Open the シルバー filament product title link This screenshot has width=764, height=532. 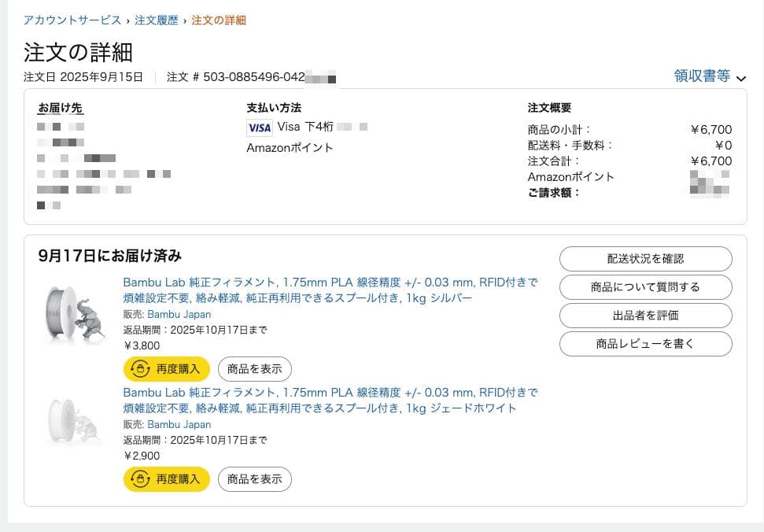pyautogui.click(x=330, y=290)
